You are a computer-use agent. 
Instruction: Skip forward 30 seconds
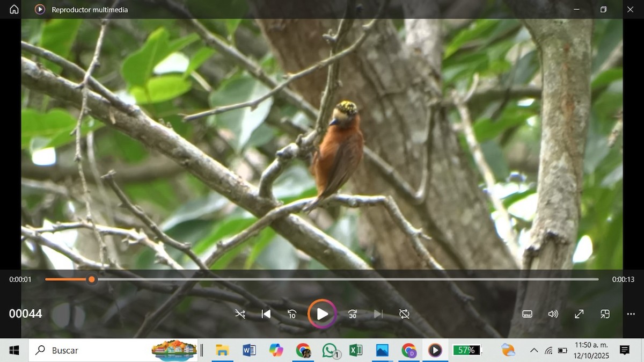[353, 314]
